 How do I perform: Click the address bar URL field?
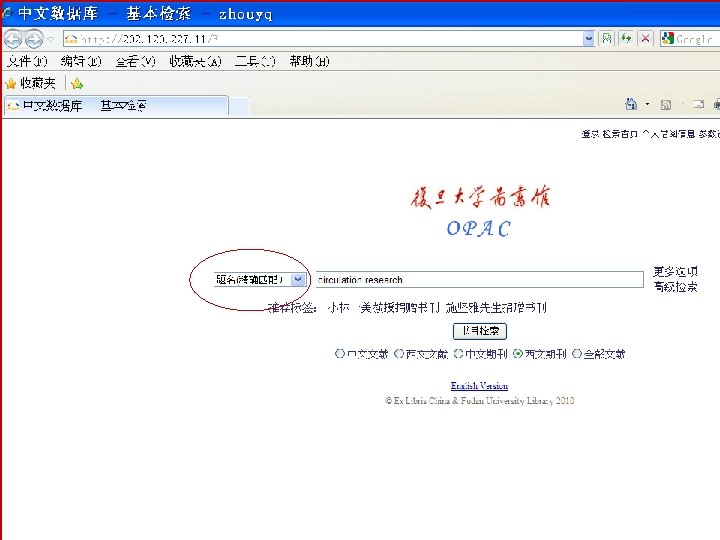coord(323,39)
